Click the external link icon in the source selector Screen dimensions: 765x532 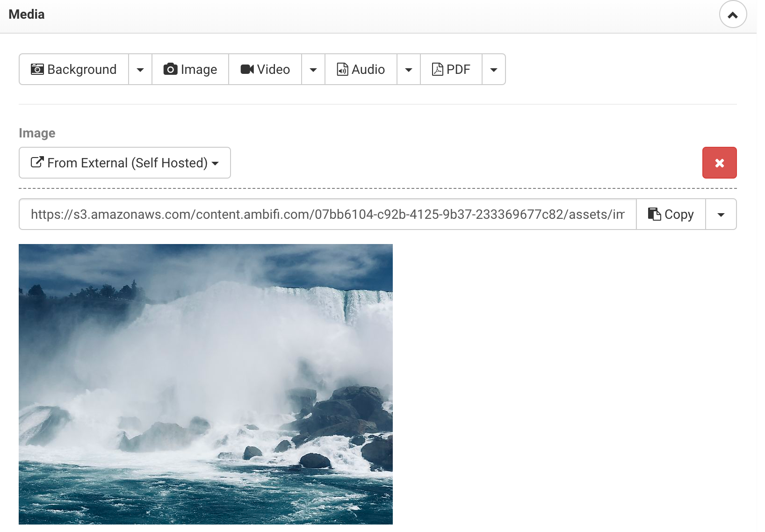click(37, 162)
